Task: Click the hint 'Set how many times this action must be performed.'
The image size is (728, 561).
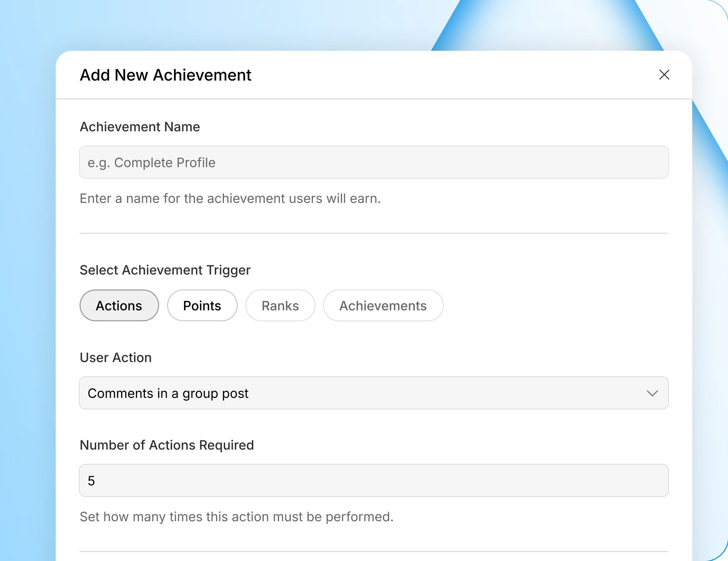Action: point(237,517)
